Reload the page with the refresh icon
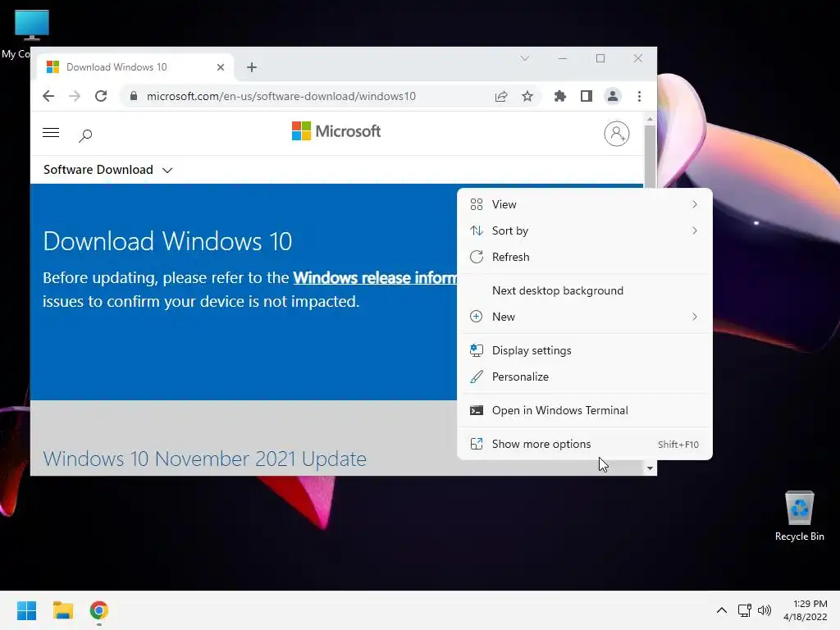The image size is (840, 630). pyautogui.click(x=101, y=96)
